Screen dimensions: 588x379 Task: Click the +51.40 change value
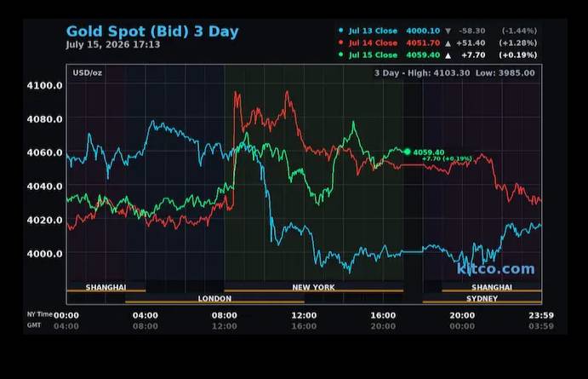[471, 43]
